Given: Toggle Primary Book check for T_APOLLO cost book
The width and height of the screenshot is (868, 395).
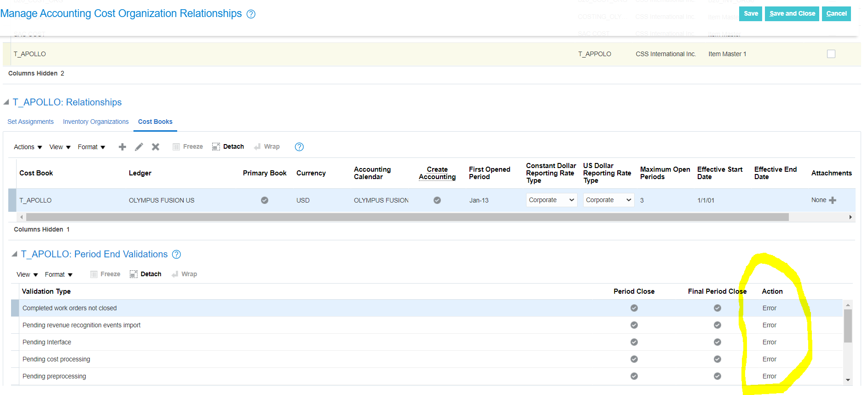Looking at the screenshot, I should pos(265,200).
